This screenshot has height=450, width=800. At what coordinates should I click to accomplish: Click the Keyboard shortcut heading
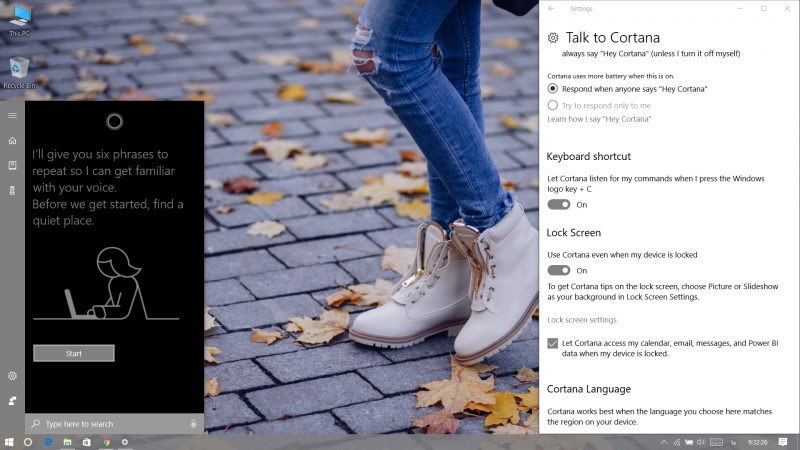588,157
